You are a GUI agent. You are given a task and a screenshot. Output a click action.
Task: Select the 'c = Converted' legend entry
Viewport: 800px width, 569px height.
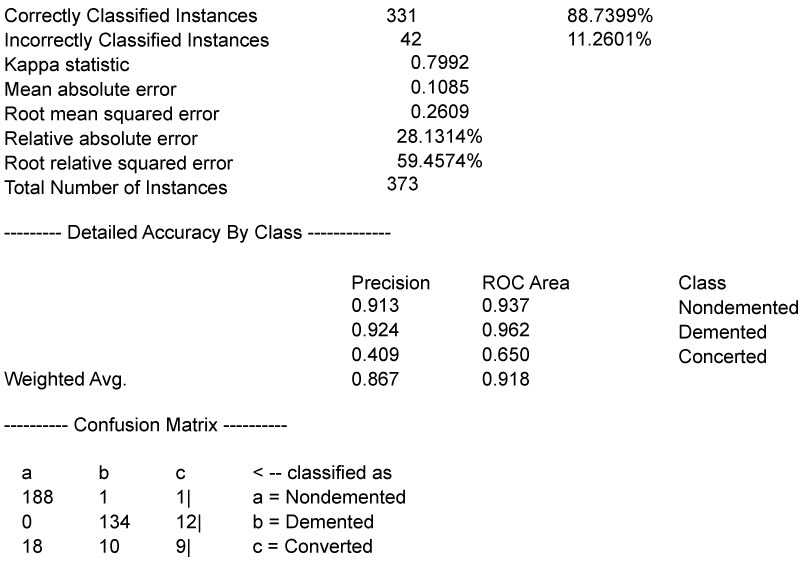click(314, 546)
